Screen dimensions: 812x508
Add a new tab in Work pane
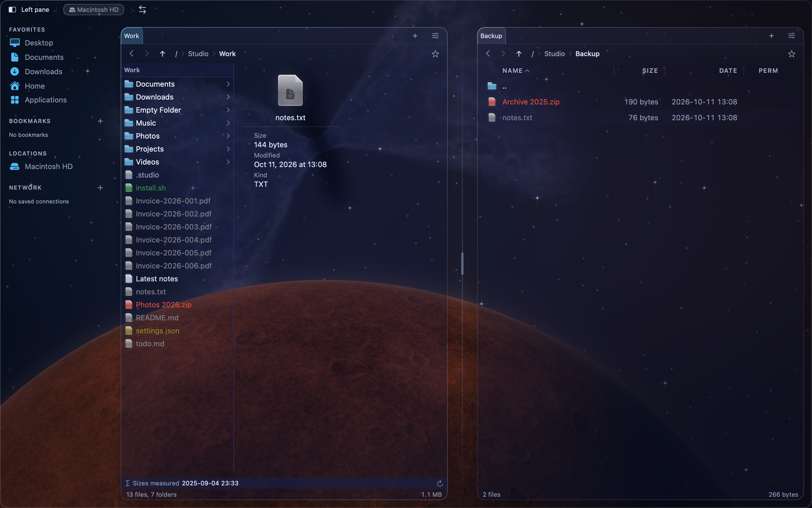tap(415, 36)
